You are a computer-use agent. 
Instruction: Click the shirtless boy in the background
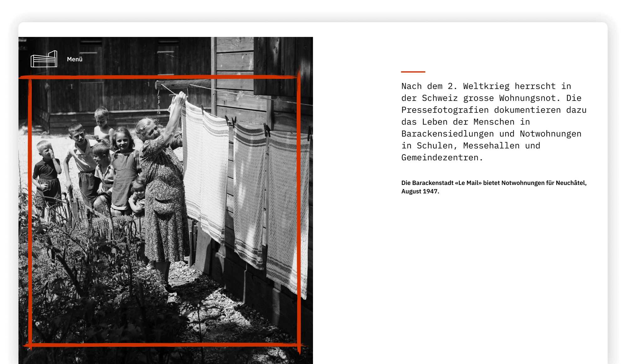103,125
